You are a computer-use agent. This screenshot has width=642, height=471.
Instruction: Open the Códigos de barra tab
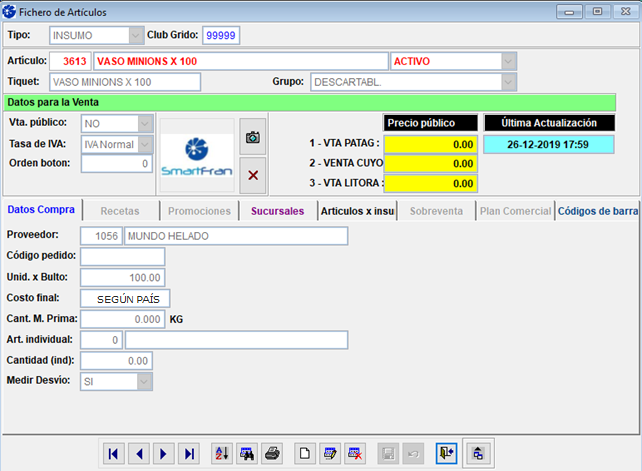tap(598, 211)
